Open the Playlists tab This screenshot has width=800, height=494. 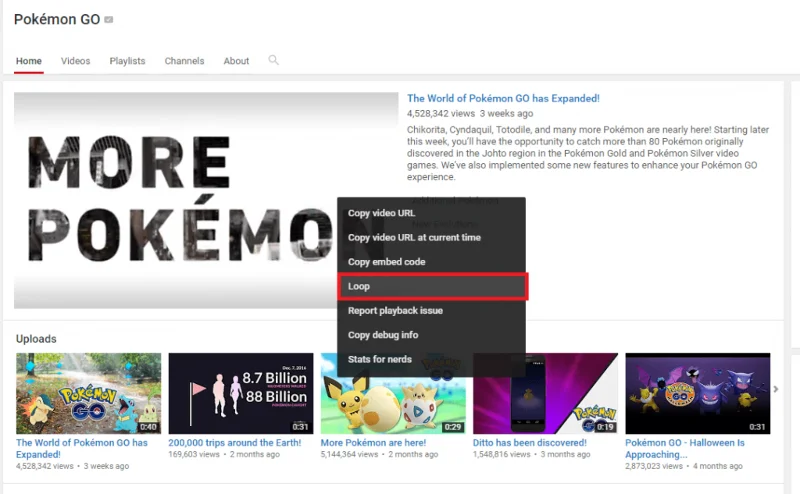[x=127, y=61]
